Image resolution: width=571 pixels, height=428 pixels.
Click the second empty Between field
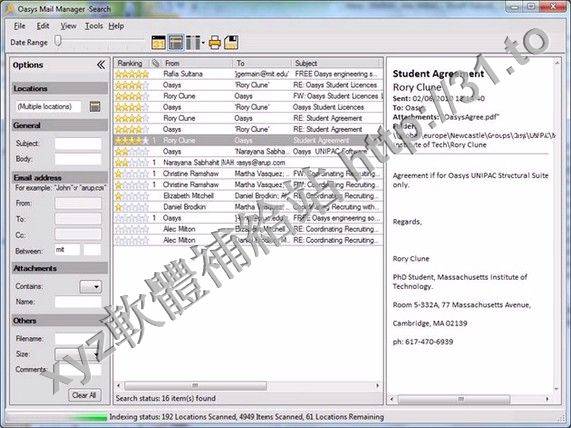click(x=92, y=250)
